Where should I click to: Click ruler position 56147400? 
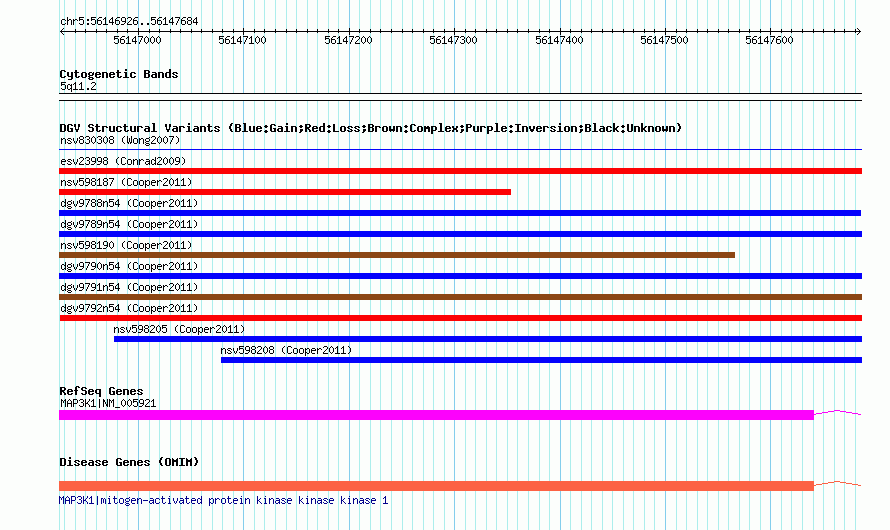click(559, 40)
